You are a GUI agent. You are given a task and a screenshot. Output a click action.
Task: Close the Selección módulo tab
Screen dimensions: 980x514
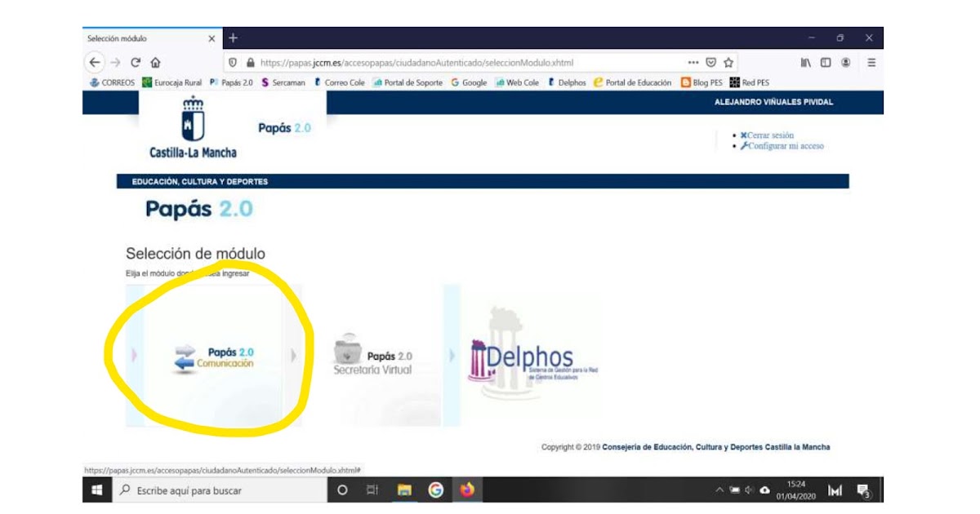click(x=212, y=38)
